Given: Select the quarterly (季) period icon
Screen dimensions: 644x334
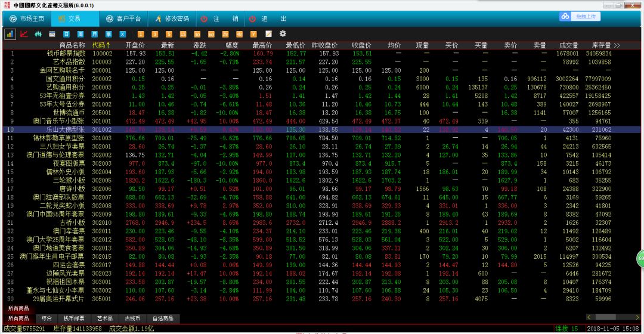Looking at the screenshot, I should [x=109, y=34].
